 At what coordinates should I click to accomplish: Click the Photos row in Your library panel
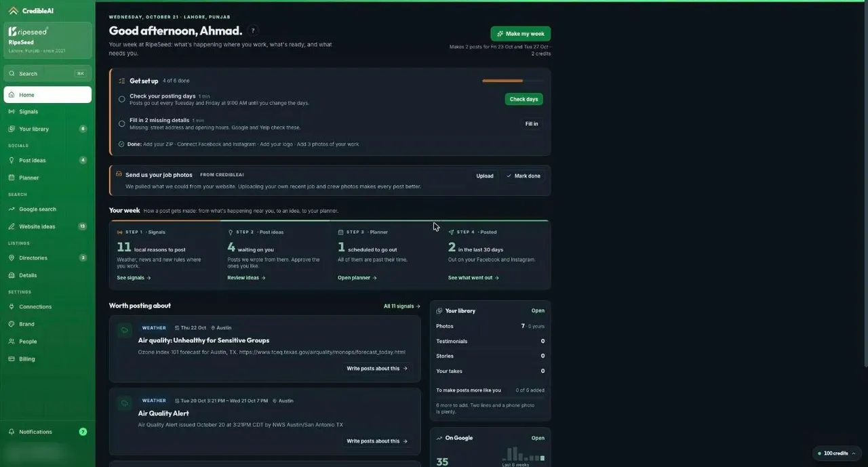coord(490,326)
